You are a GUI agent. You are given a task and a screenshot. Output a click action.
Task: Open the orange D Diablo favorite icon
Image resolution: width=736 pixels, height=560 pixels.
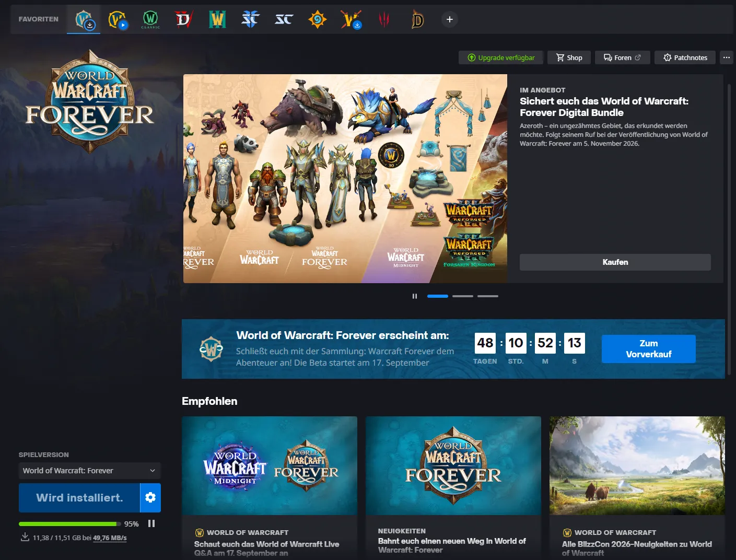click(418, 19)
